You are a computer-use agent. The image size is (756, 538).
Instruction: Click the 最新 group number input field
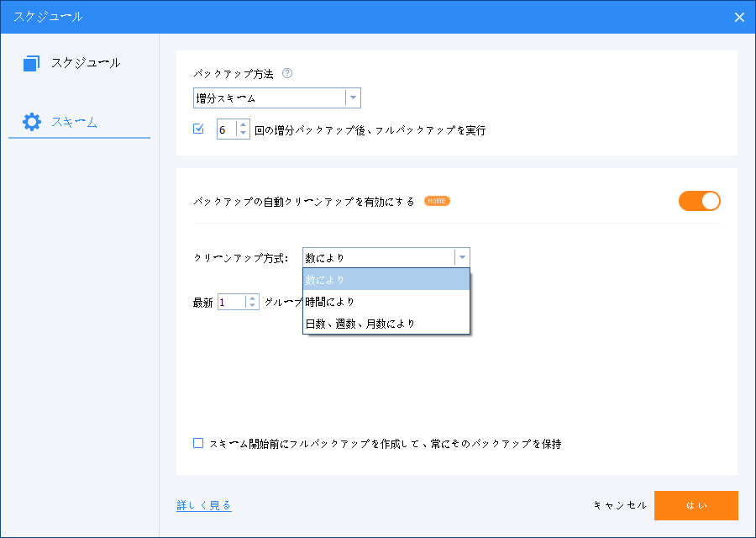click(x=231, y=302)
